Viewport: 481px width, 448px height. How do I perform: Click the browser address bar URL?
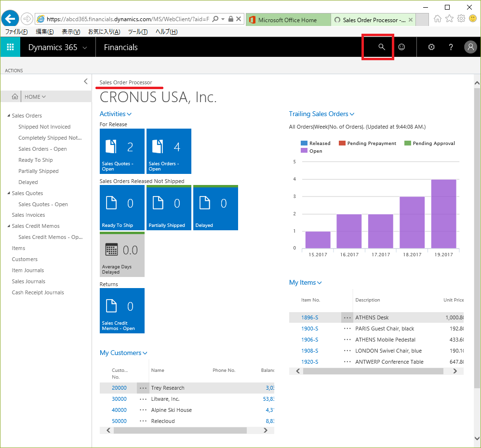click(128, 19)
